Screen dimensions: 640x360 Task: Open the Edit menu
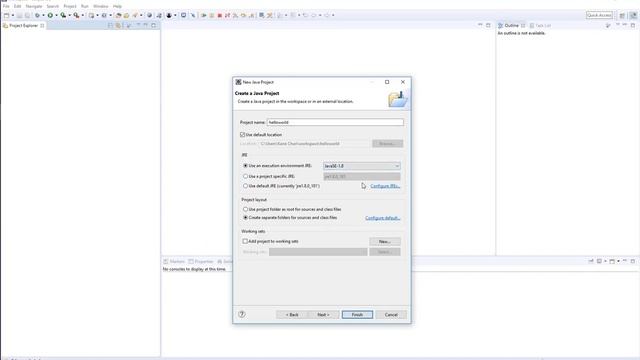coord(18,6)
